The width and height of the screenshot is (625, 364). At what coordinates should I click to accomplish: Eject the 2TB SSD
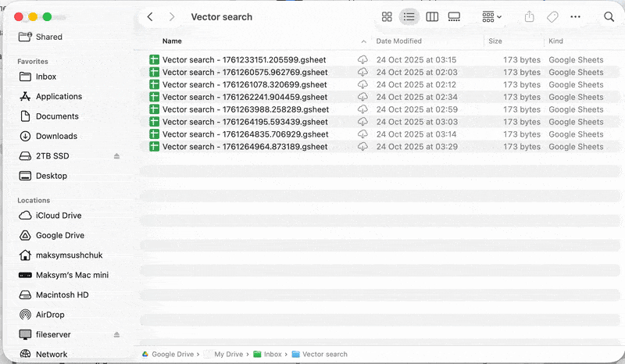pyautogui.click(x=116, y=156)
